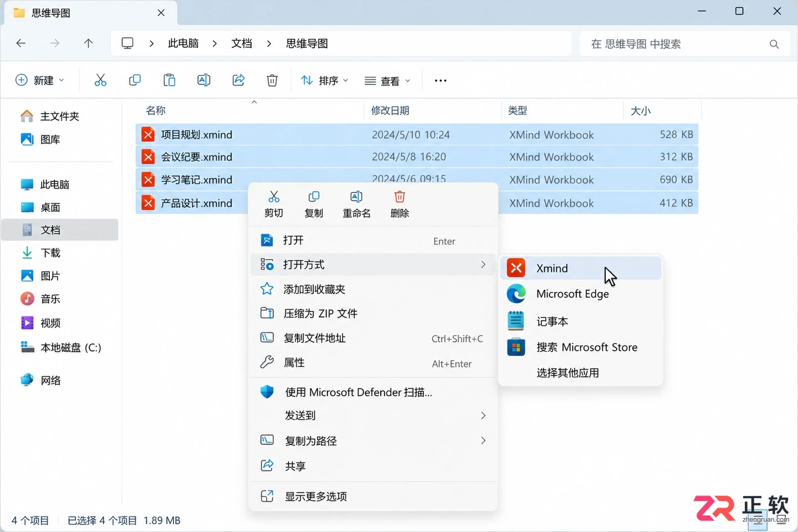Click 共享 in the context menu
Viewport: 798px width, 532px height.
[x=373, y=466]
